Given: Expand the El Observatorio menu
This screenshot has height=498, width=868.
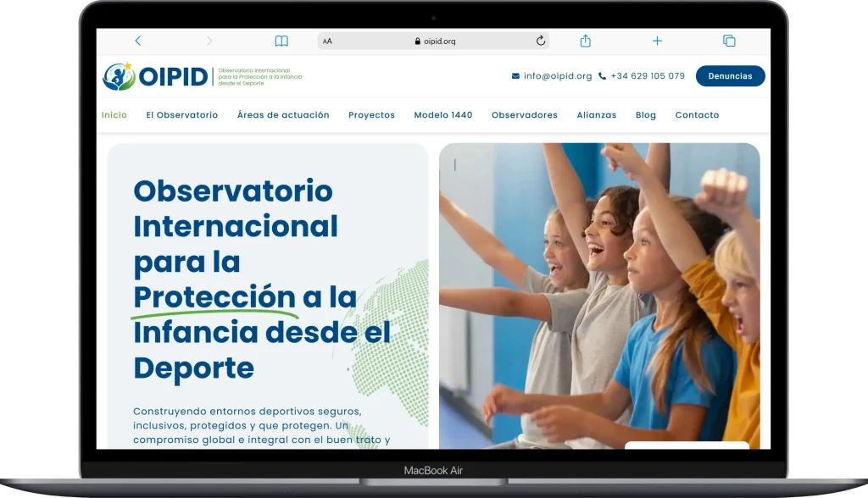Looking at the screenshot, I should pos(181,115).
